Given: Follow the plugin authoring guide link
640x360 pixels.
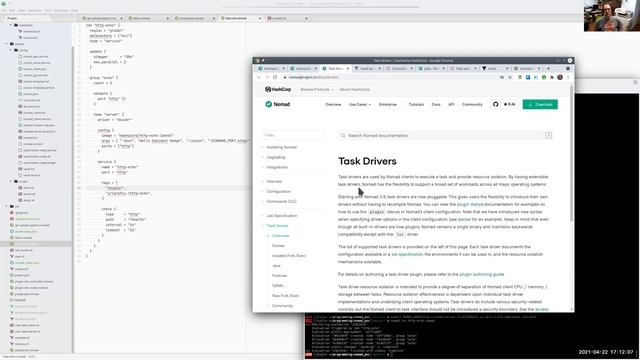Looking at the screenshot, I should (482, 274).
